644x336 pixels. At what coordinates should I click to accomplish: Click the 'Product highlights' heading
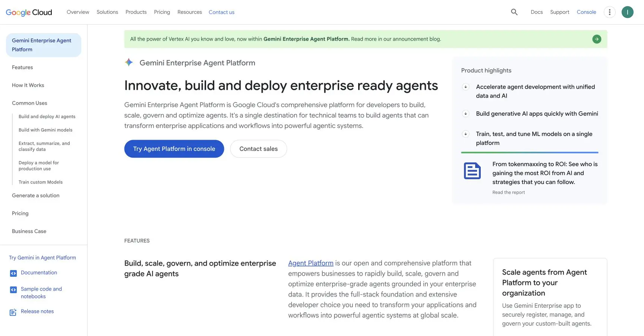(x=486, y=70)
